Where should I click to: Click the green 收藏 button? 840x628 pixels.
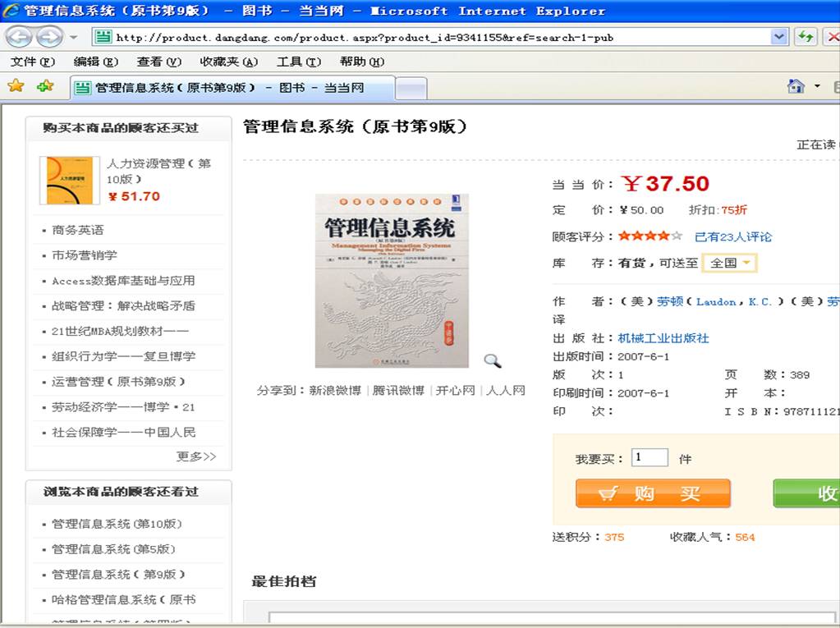[806, 493]
